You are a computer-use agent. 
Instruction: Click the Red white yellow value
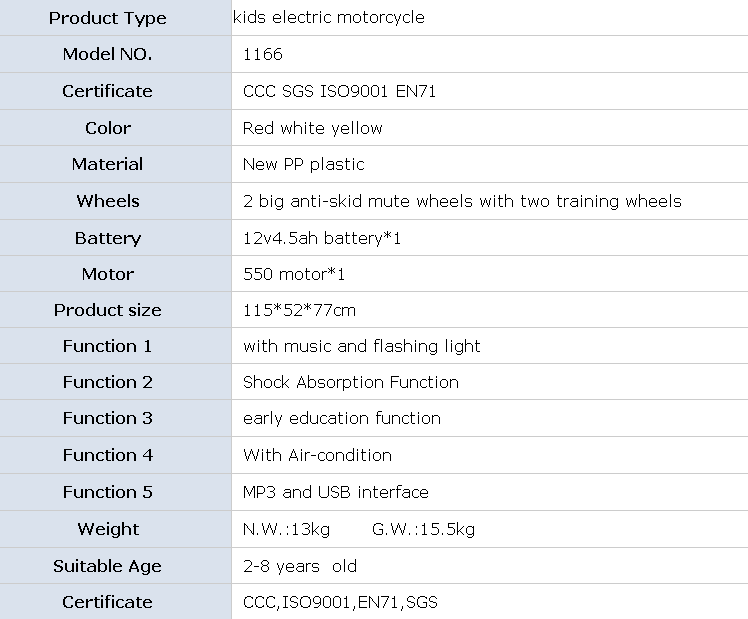312,128
